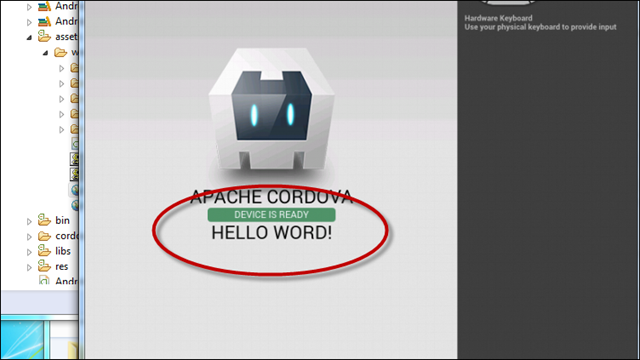Tap the green DEVICE IS READY label
The image size is (640, 360).
coord(271,215)
